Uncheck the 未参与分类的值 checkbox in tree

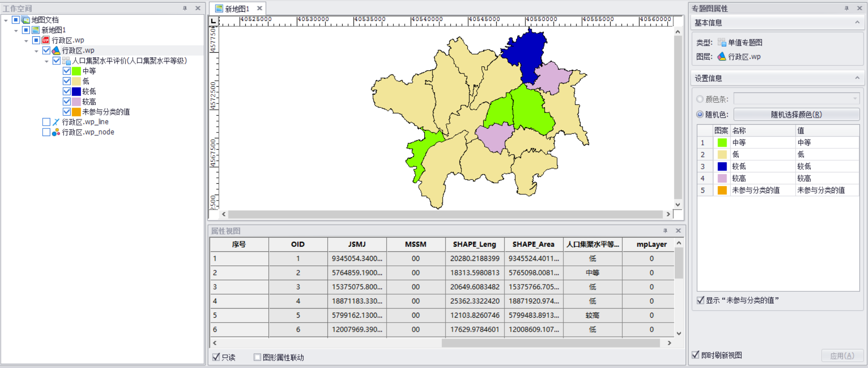67,112
